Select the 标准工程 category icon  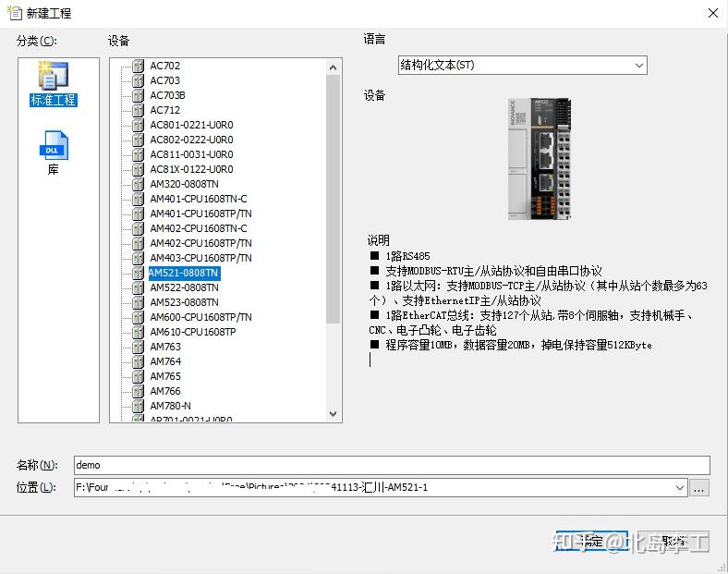point(54,83)
